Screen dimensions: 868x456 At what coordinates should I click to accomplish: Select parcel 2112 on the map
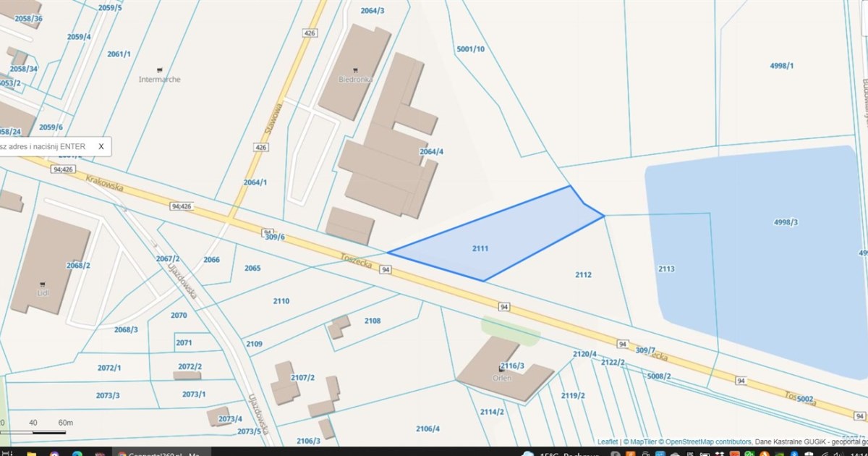583,275
